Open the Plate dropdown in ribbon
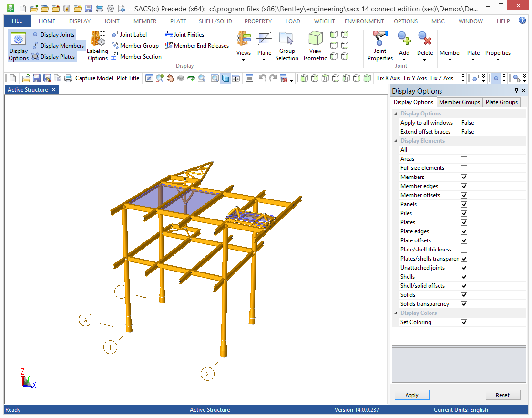Viewport: 532px width, 418px height. pyautogui.click(x=473, y=55)
